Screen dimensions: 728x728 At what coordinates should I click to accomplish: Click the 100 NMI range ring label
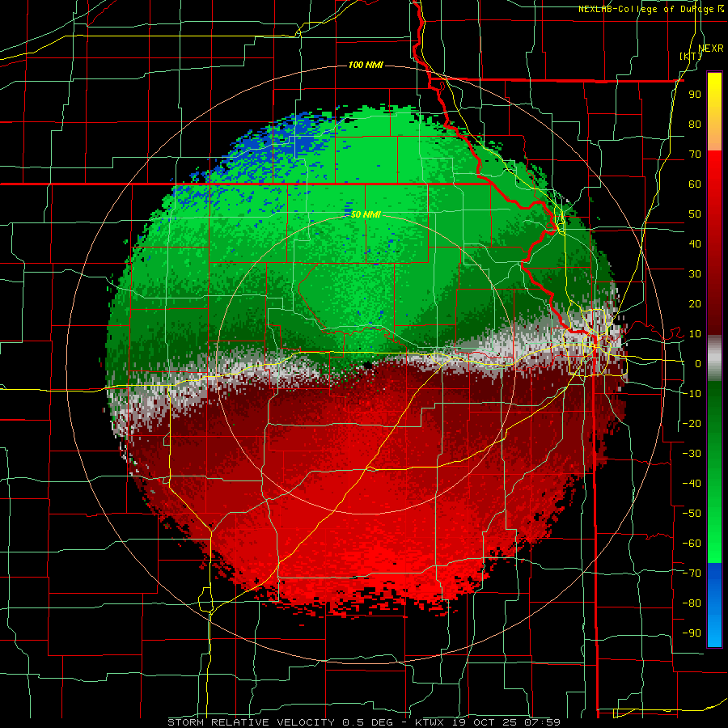tap(366, 65)
